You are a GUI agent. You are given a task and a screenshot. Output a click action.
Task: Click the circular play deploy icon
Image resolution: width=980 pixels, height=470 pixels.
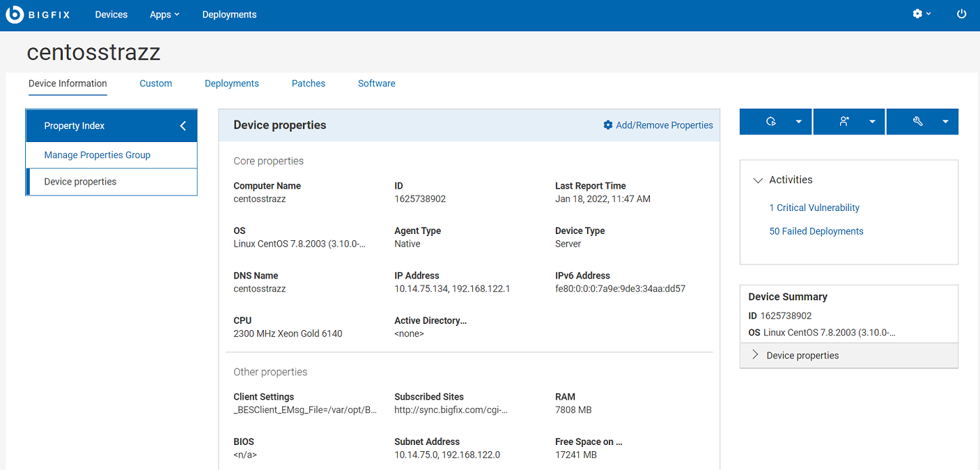(771, 122)
